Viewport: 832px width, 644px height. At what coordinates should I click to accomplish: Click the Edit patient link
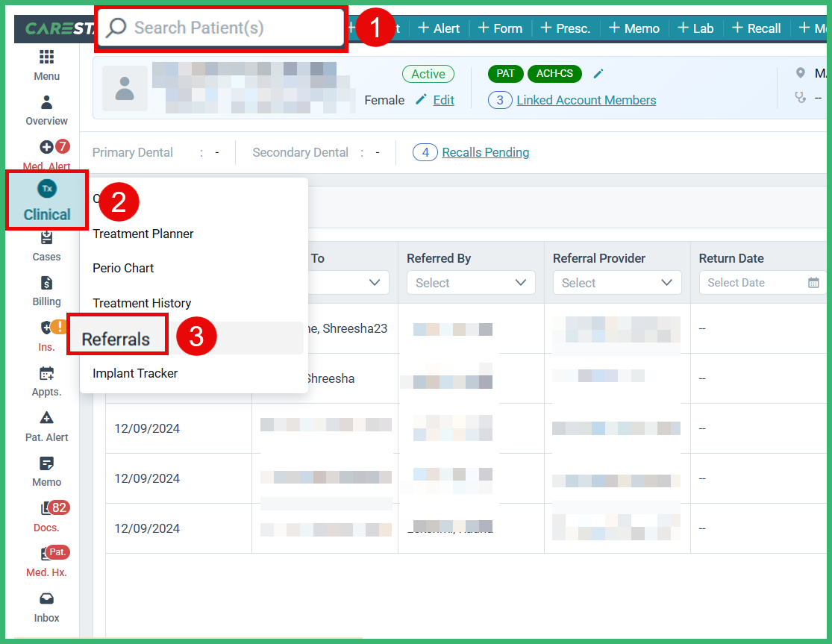pos(443,100)
